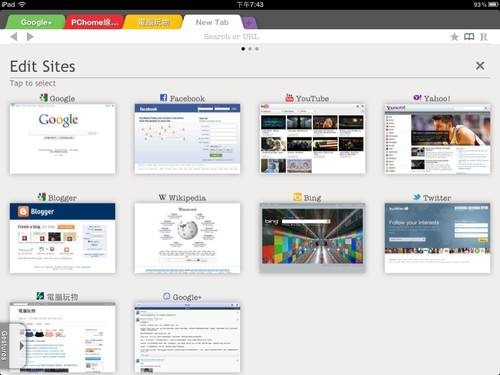The height and width of the screenshot is (375, 500).
Task: Click the "Twitter" site label
Action: (437, 198)
